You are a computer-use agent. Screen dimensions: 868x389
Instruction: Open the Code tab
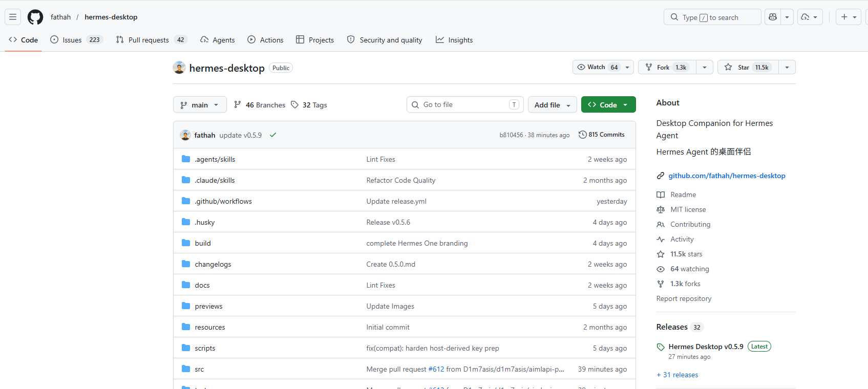24,40
